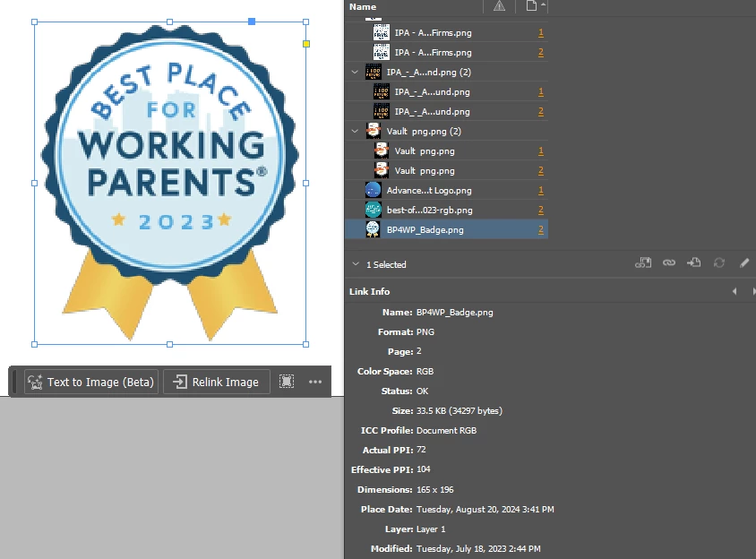Go to page 2 of BP4WP_Badge.png

click(540, 229)
